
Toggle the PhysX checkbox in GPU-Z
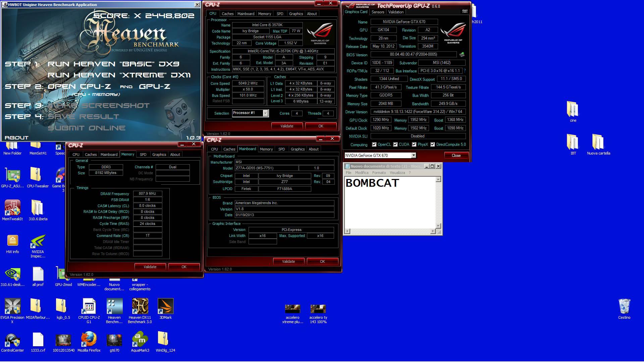(x=414, y=144)
